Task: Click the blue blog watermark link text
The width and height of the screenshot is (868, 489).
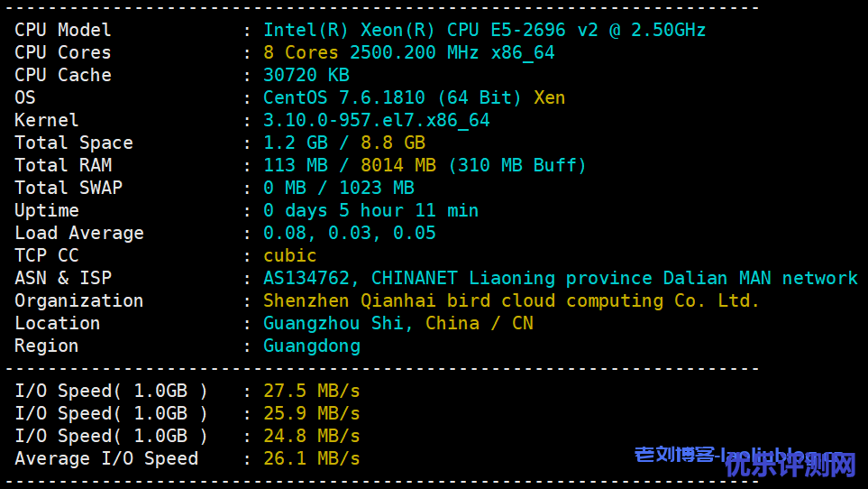Action: coord(678,456)
